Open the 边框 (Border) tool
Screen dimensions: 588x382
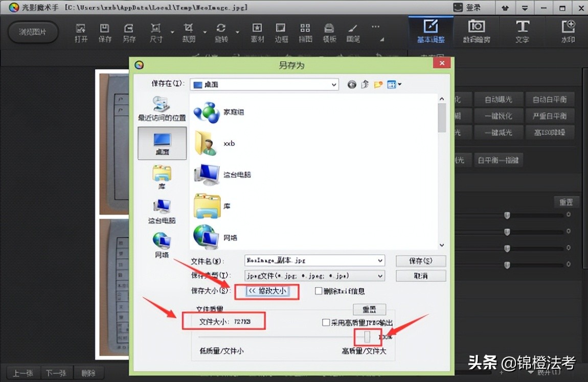click(281, 31)
